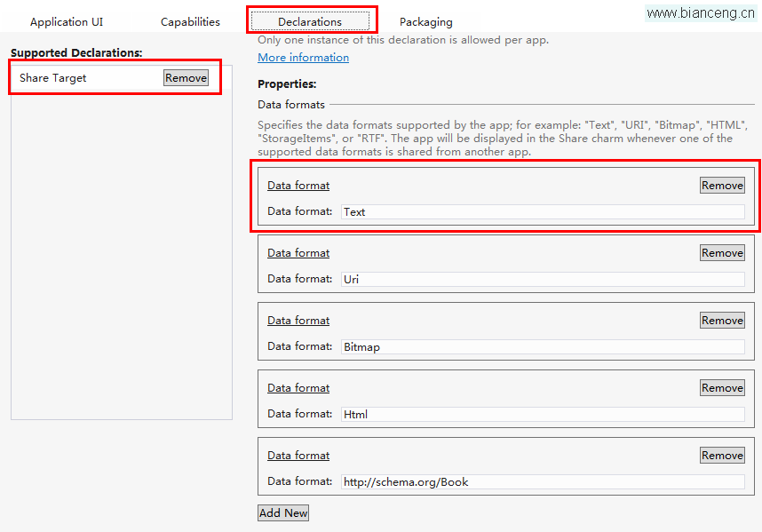The height and width of the screenshot is (532, 762).
Task: Open the Capabilities tab
Action: [190, 22]
